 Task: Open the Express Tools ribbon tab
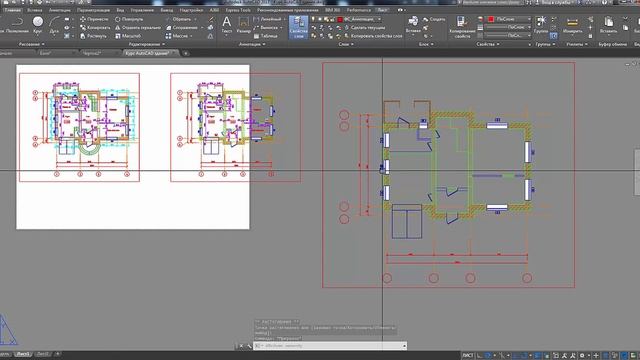tap(238, 10)
